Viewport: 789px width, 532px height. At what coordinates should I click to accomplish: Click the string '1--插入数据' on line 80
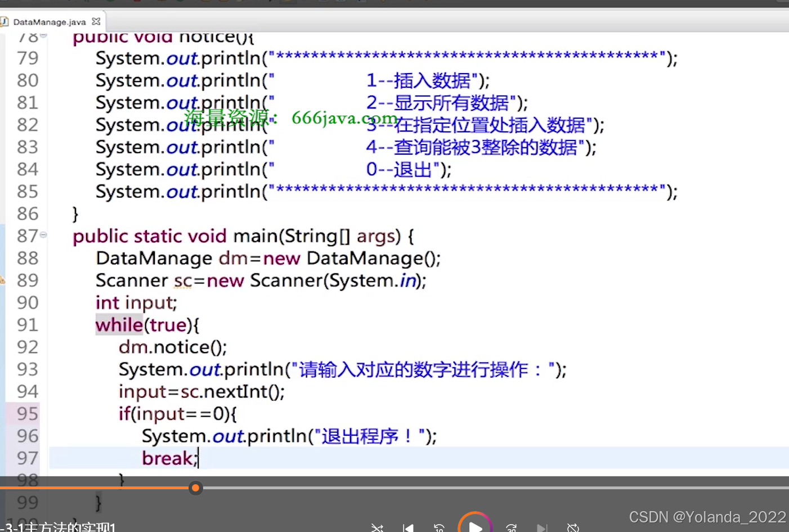click(418, 80)
